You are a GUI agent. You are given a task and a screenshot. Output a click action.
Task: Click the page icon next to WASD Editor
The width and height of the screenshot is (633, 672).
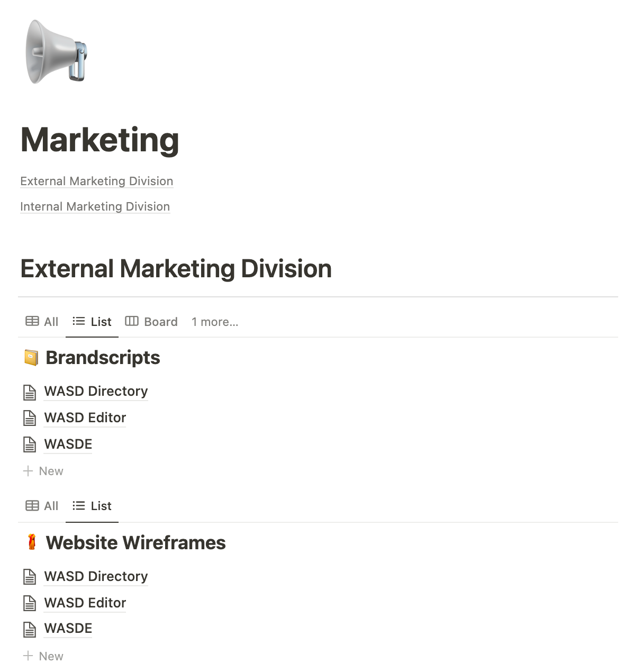[30, 417]
